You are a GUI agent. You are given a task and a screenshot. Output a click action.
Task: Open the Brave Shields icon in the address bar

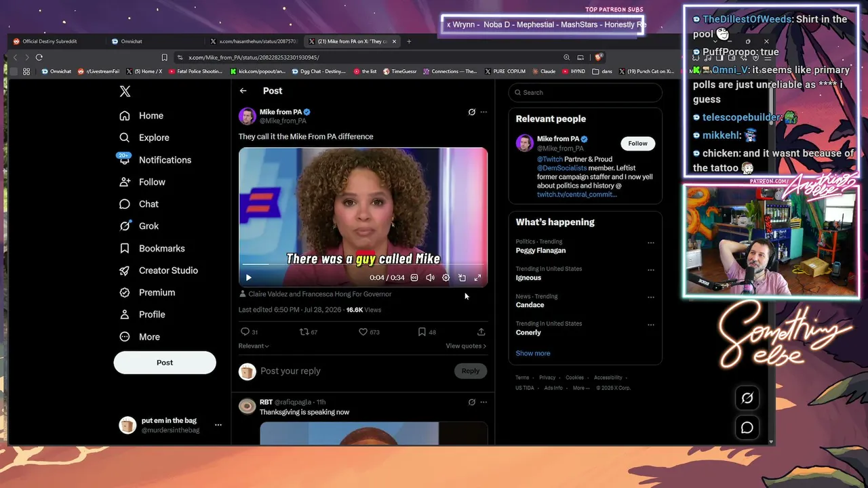coord(599,58)
